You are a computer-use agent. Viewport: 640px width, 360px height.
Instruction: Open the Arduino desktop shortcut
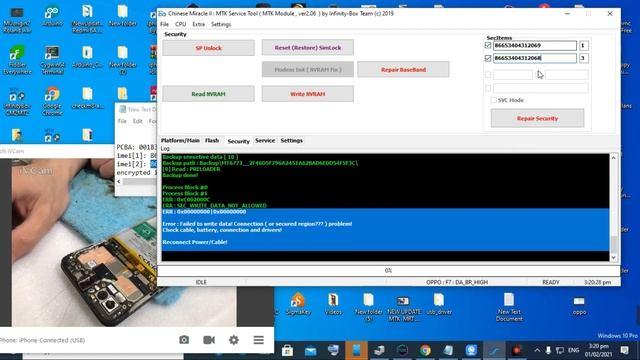pos(52,16)
